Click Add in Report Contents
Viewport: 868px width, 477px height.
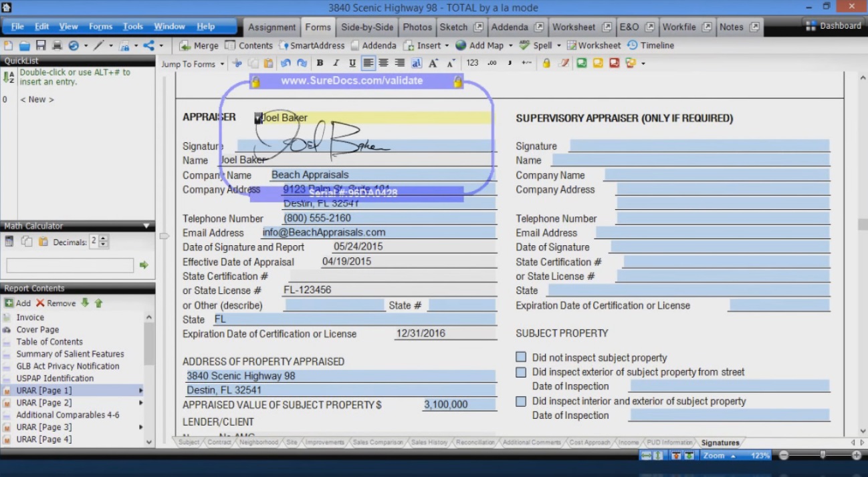(17, 303)
